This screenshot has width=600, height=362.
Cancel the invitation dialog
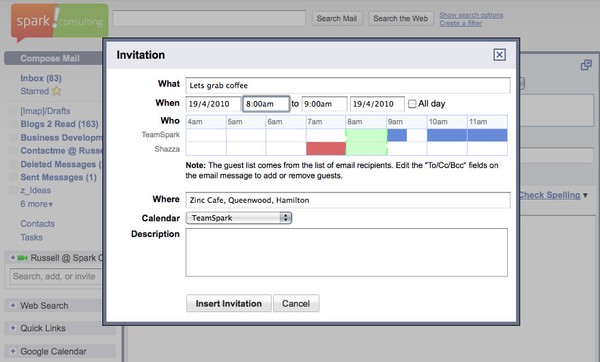click(x=296, y=303)
